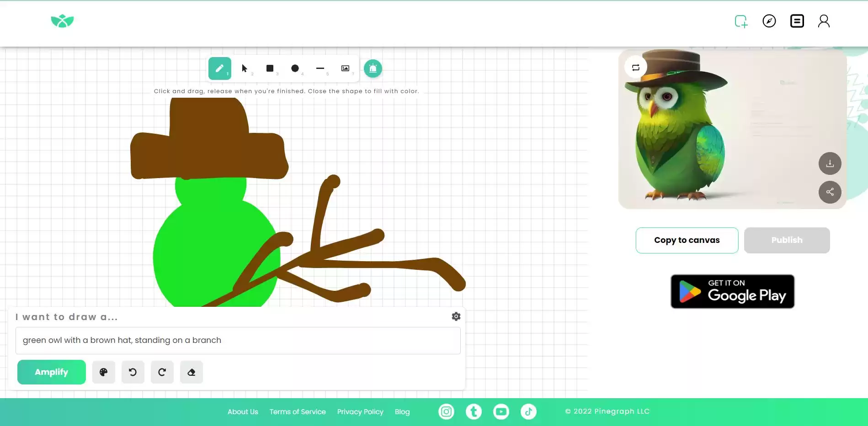This screenshot has width=868, height=426.
Task: Activate the magic lamp tool
Action: point(373,68)
